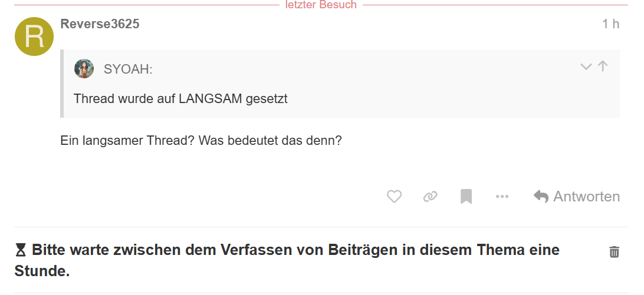Click the quoted text 'Thread wurde auf LANGSAM gesetzt'

tap(180, 98)
